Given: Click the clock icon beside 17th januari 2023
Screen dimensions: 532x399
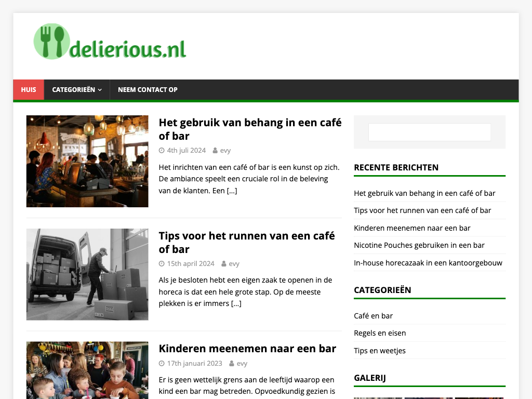Looking at the screenshot, I should [162, 363].
